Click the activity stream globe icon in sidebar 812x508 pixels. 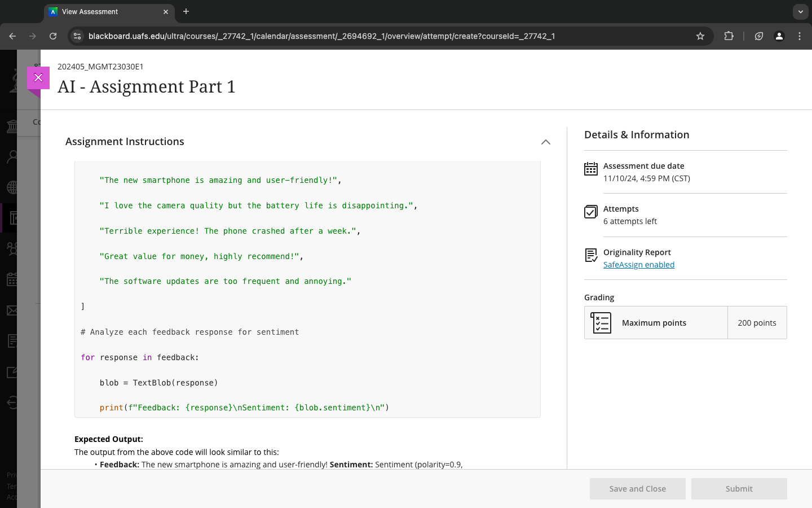[12, 187]
